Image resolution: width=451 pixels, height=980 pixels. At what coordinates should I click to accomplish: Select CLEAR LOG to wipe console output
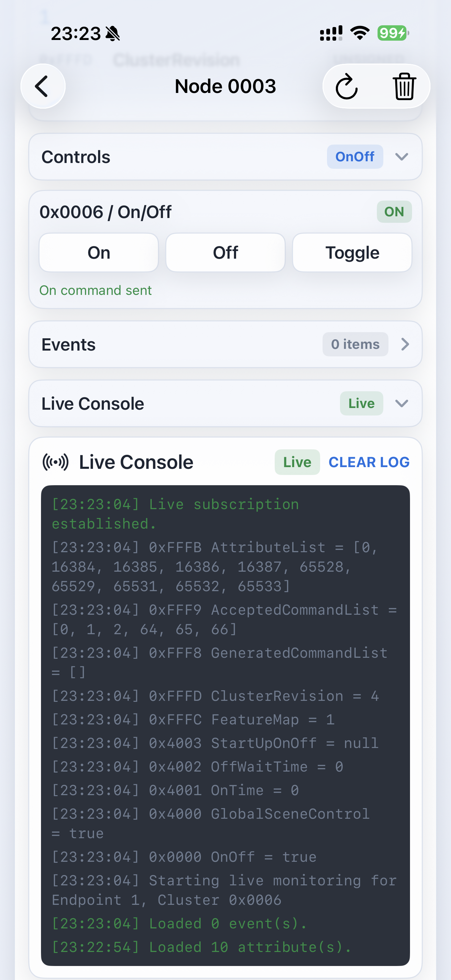click(x=369, y=461)
